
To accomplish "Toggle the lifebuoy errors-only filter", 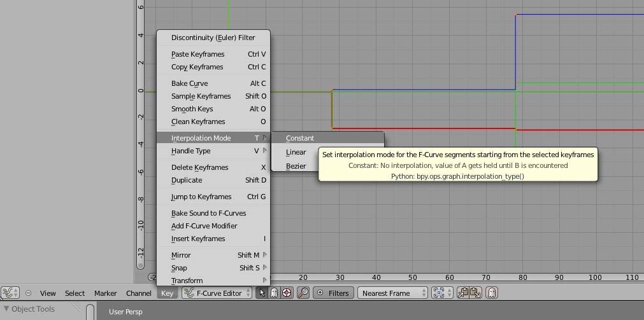I will (287, 293).
